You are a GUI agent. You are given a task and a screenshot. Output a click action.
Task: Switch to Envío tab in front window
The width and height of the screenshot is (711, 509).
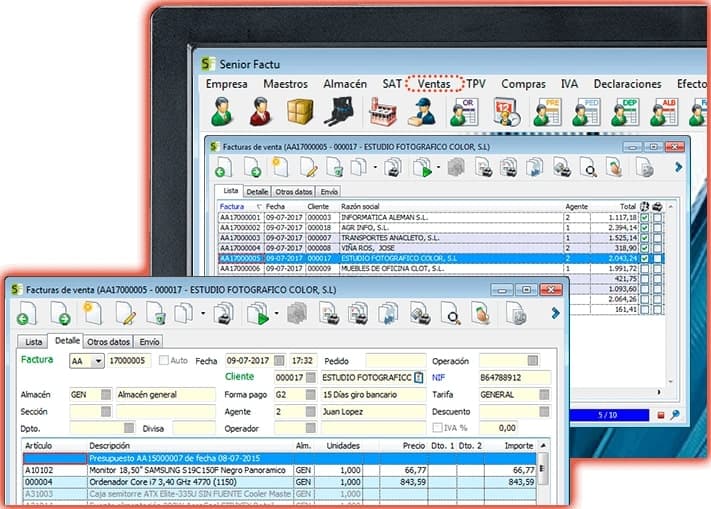click(x=149, y=342)
